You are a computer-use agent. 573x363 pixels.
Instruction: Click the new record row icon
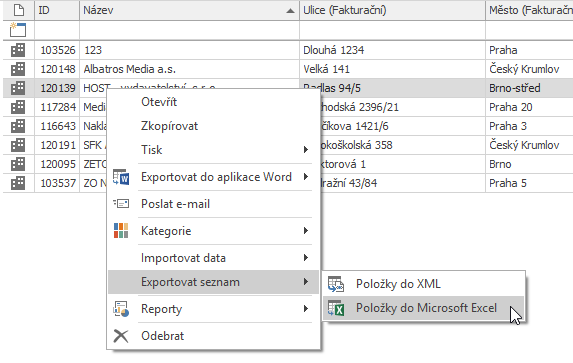[18, 30]
